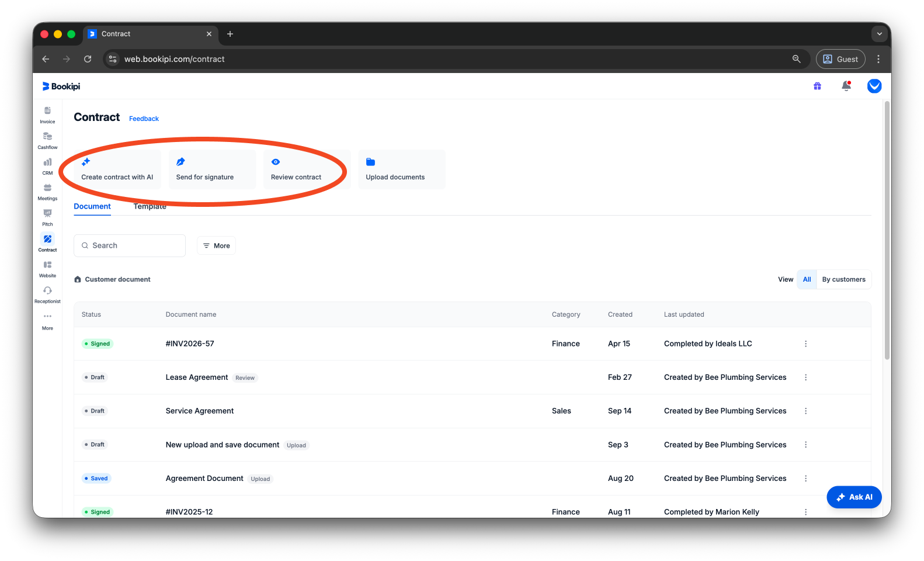Click the document Search field
The width and height of the screenshot is (924, 561).
pos(130,246)
